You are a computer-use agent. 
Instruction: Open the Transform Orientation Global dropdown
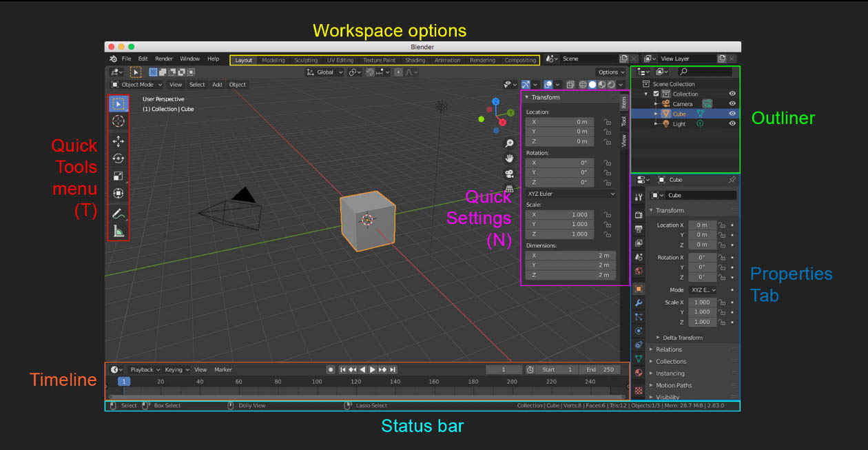(x=324, y=72)
